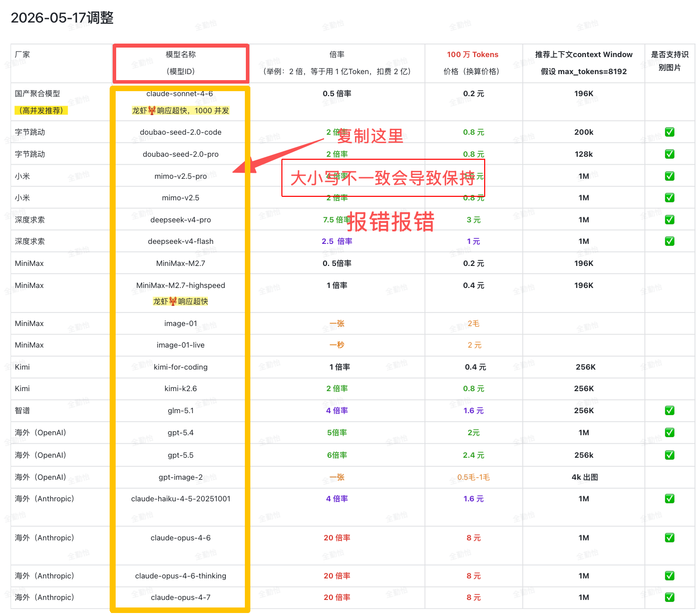Select model ID mimo-v2.5-pro
This screenshot has height=616, width=700.
tap(181, 176)
